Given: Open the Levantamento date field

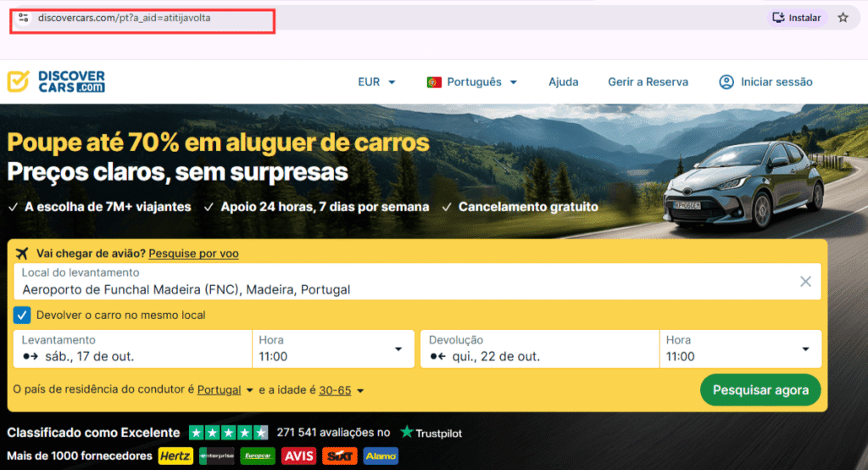Looking at the screenshot, I should 132,349.
